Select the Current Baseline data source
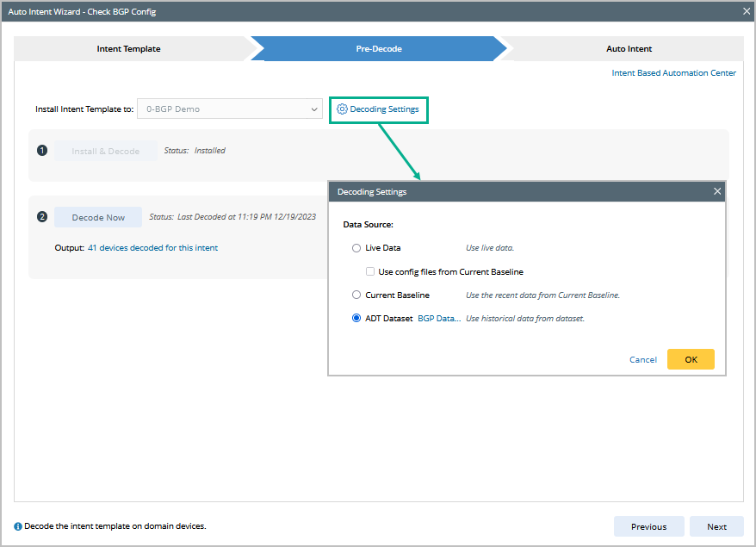Screen dimensions: 756x547 click(356, 295)
